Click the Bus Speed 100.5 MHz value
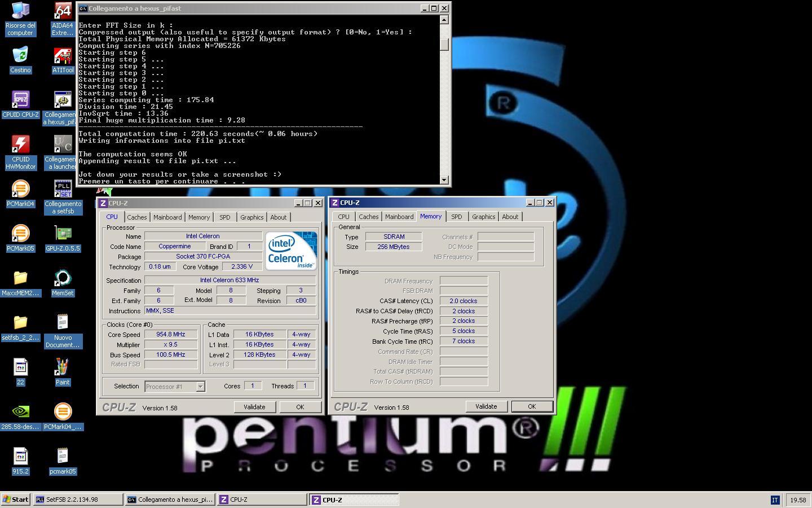 [x=171, y=355]
